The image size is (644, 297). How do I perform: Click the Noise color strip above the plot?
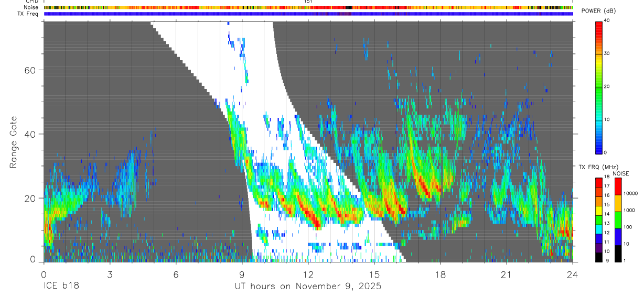pyautogui.click(x=308, y=7)
